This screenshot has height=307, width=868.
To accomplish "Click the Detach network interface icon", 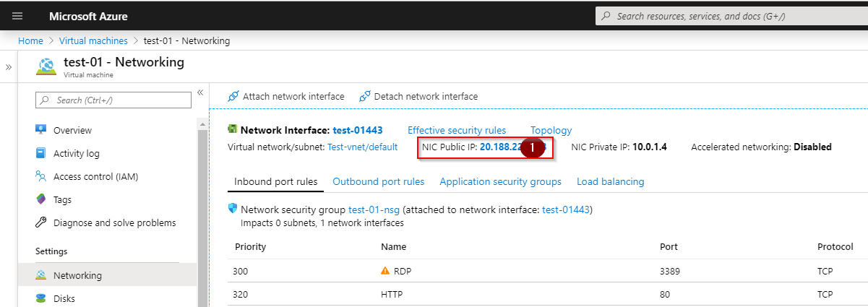I will tap(365, 96).
